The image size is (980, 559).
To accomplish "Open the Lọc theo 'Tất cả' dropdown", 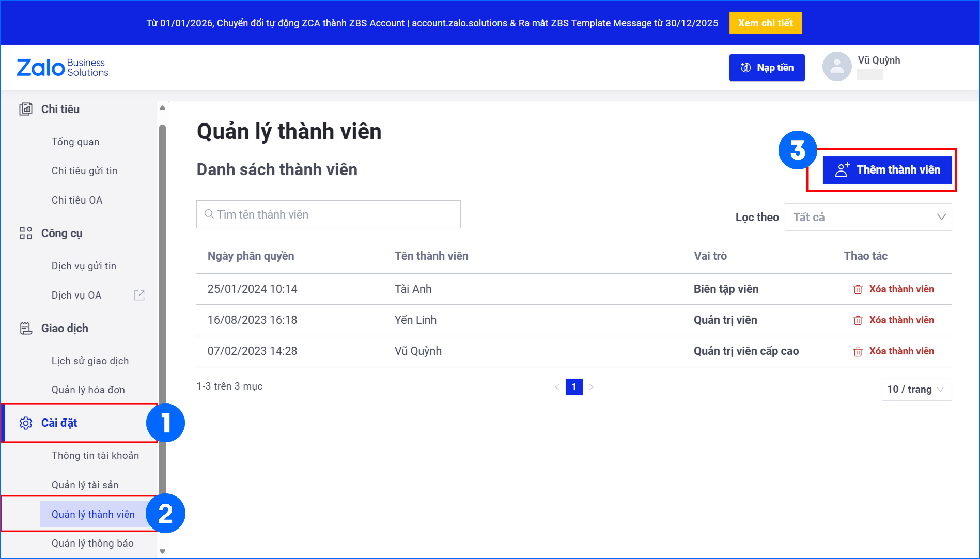I will (x=868, y=217).
